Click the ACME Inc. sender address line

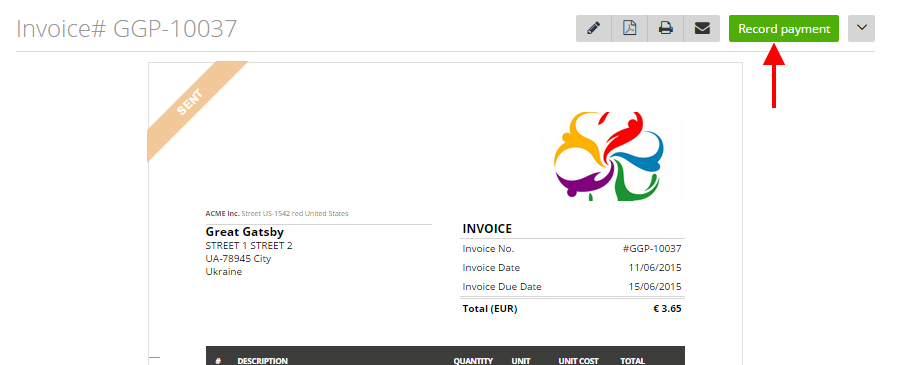pos(277,213)
